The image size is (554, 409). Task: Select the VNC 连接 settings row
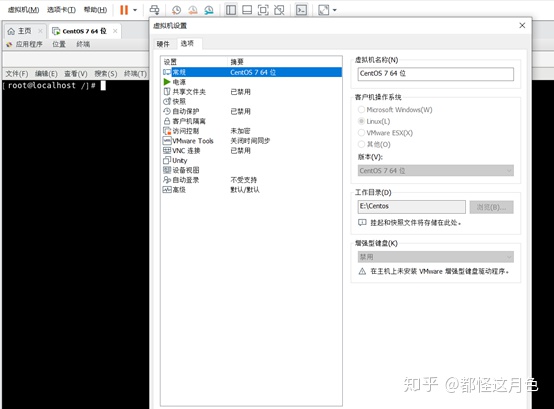point(252,150)
